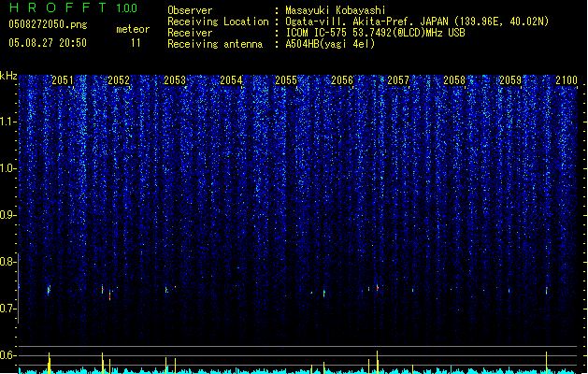This screenshot has width=588, height=374.
Task: Click the 2059 time marker
Action: coord(510,79)
